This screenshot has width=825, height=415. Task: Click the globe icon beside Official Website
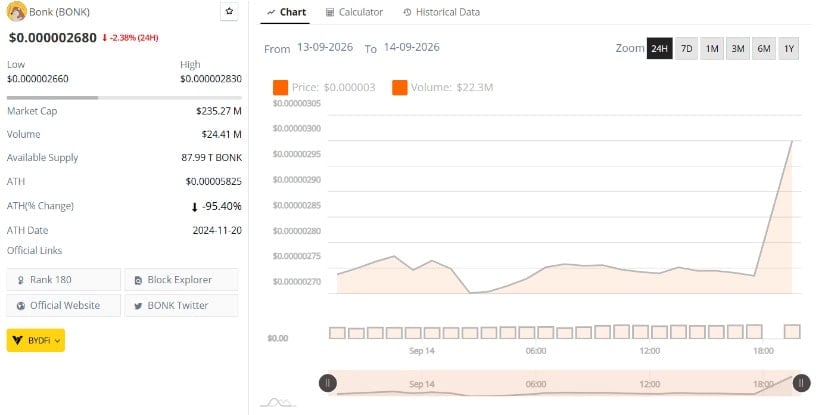click(21, 306)
